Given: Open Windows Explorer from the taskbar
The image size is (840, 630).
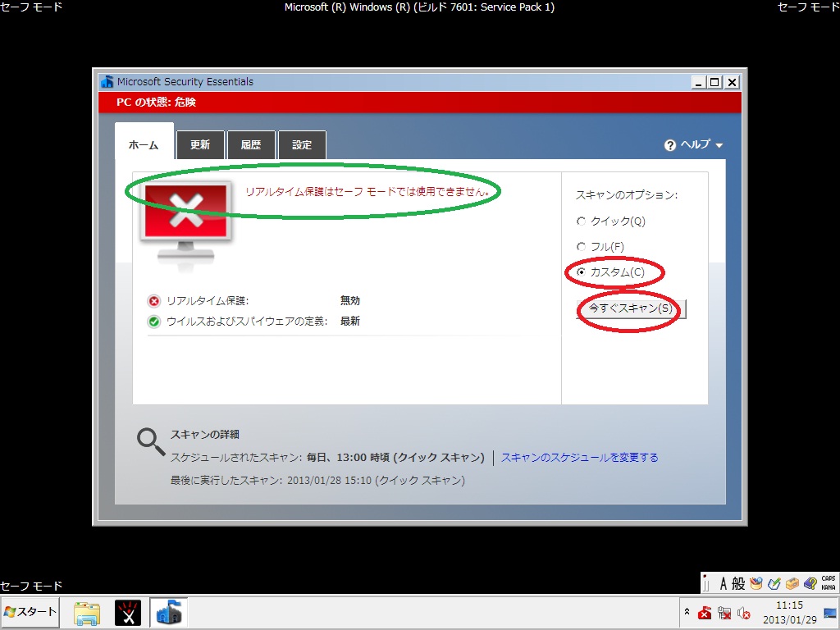Looking at the screenshot, I should pyautogui.click(x=87, y=614).
